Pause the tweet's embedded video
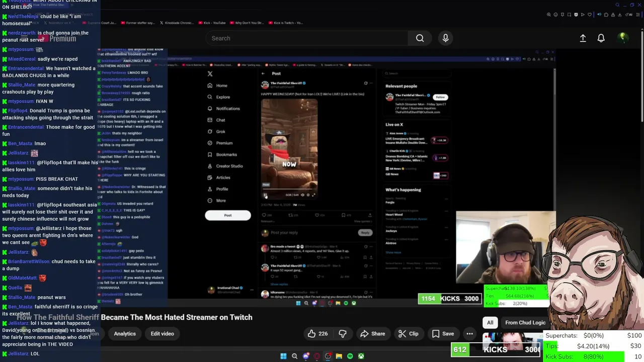Viewport: 644px width, 362px height. click(265, 195)
